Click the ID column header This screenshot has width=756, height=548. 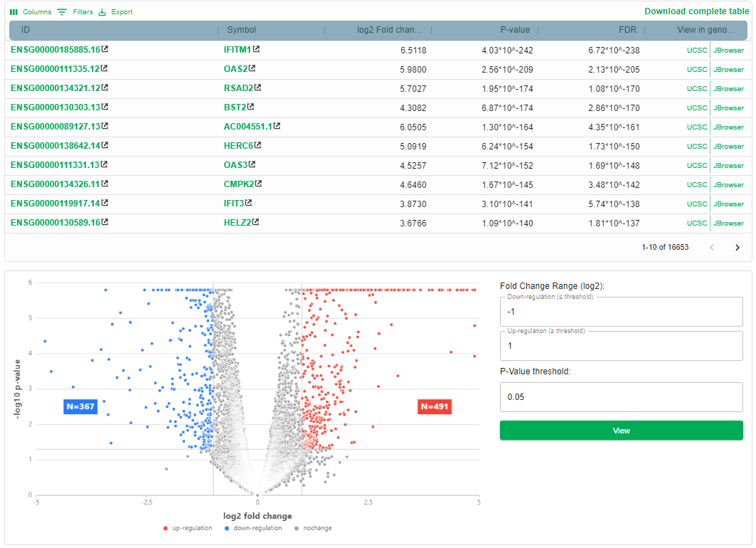[26, 30]
